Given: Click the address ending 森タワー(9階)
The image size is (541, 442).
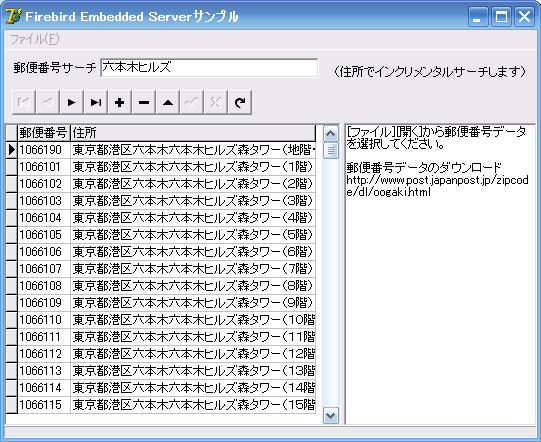Looking at the screenshot, I should [x=193, y=303].
